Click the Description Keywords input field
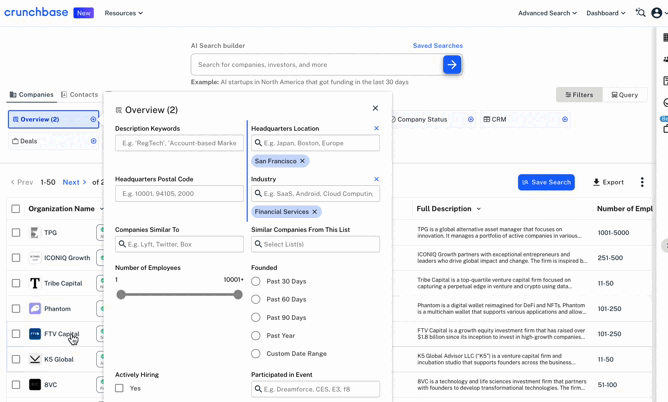This screenshot has height=402, width=668. coord(179,143)
